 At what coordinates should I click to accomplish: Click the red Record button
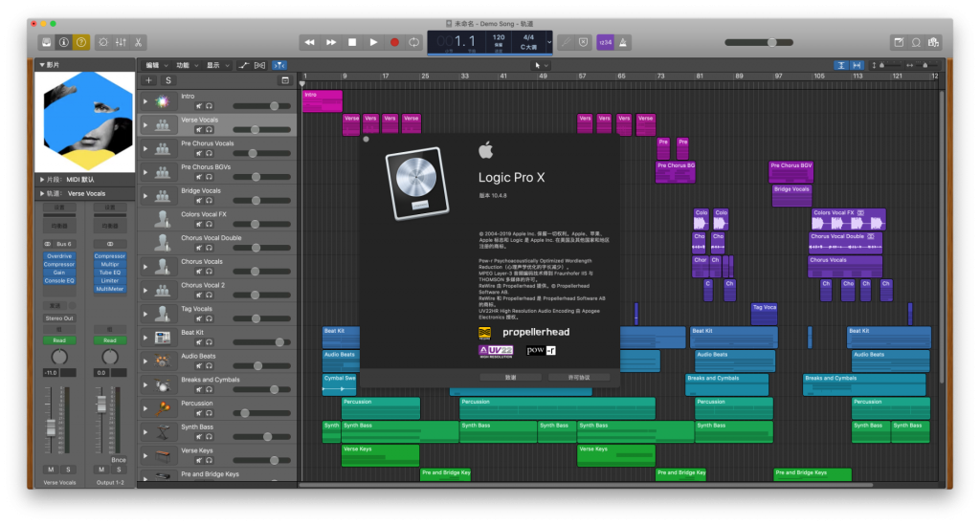tap(394, 42)
